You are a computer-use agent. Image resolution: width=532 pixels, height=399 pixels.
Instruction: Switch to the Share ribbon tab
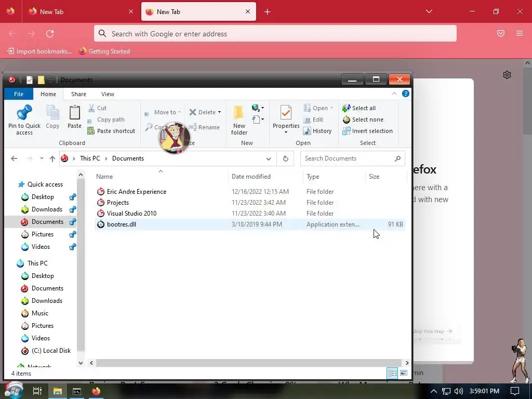coord(78,94)
